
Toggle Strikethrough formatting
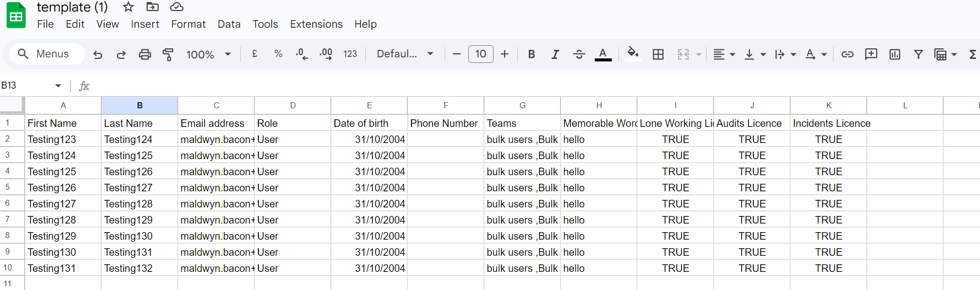pos(579,54)
